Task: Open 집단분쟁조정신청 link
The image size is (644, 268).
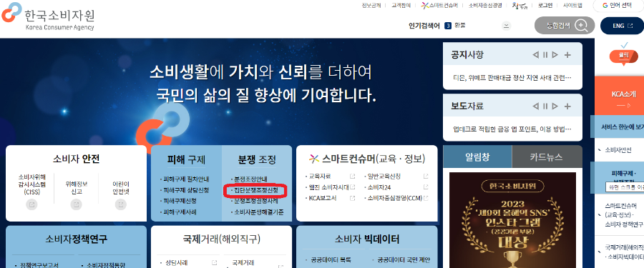Action: pyautogui.click(x=255, y=190)
